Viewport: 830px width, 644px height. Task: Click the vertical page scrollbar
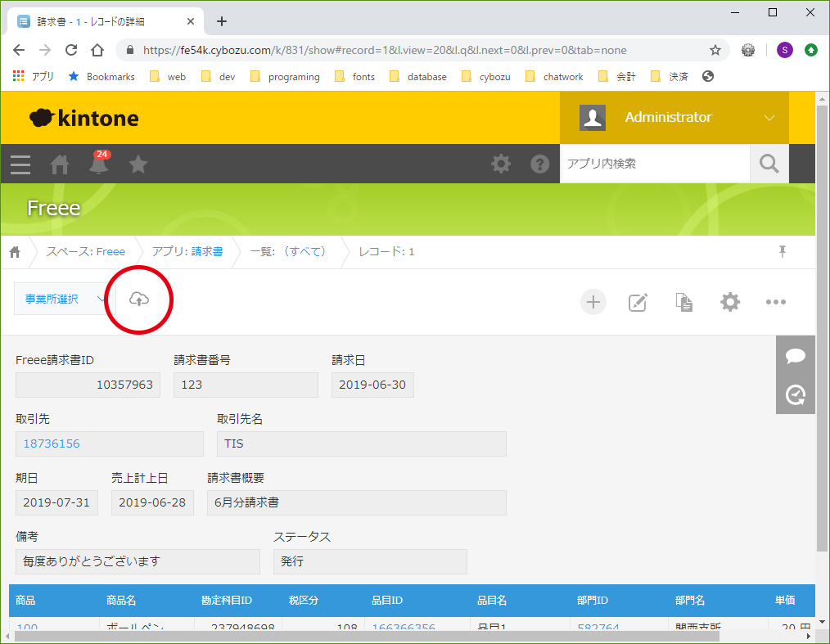pos(822,328)
